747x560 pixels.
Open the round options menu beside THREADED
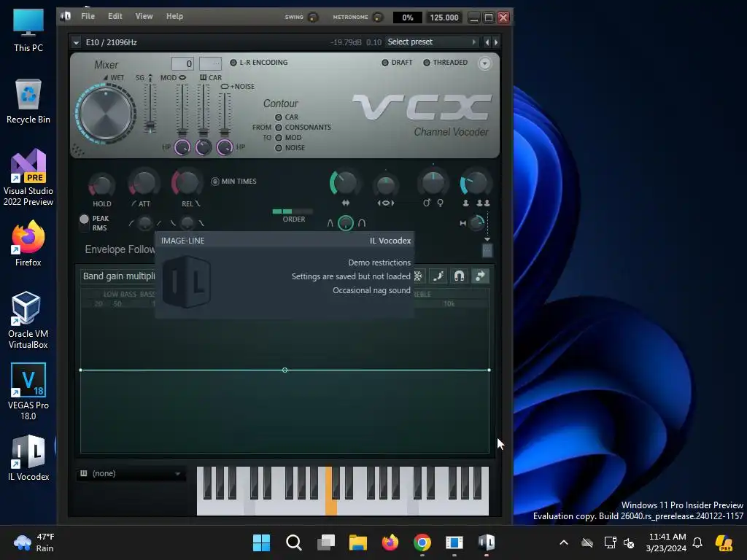tap(484, 63)
